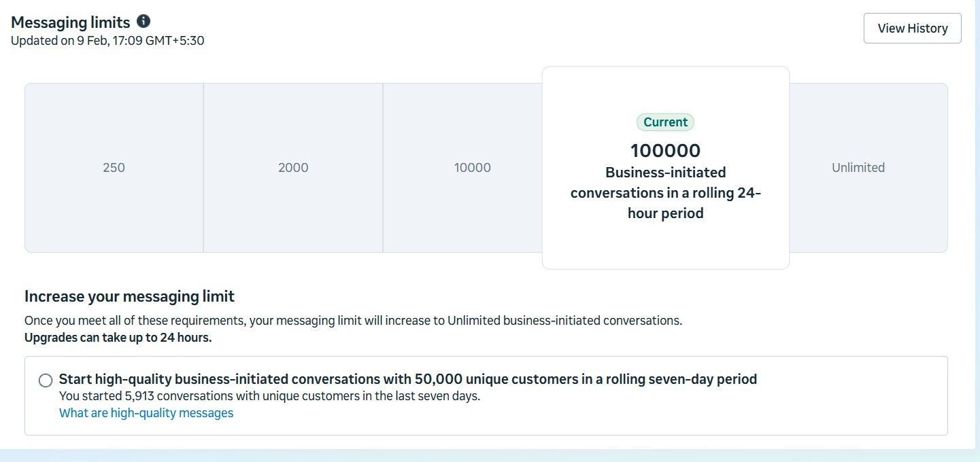Click the Updated on 9 Feb timestamp
This screenshot has width=980, height=462.
pos(105,40)
